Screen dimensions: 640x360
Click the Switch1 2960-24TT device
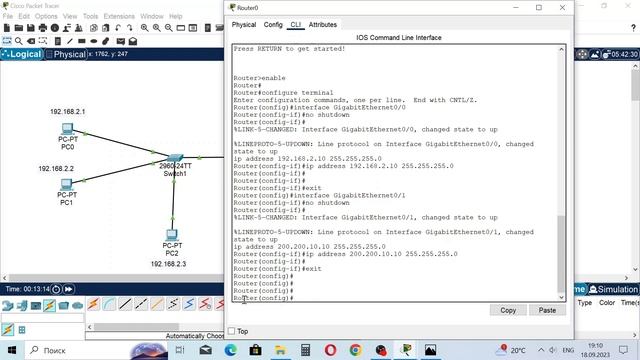(x=175, y=158)
